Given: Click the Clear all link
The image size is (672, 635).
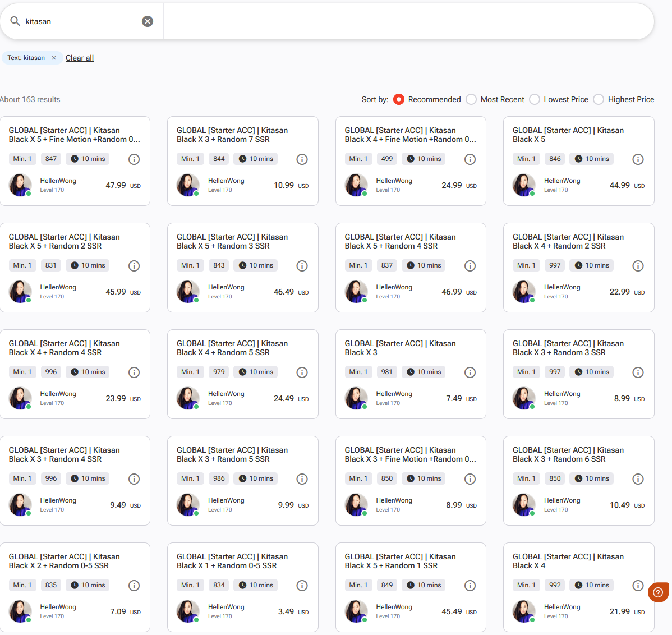Looking at the screenshot, I should pyautogui.click(x=79, y=58).
